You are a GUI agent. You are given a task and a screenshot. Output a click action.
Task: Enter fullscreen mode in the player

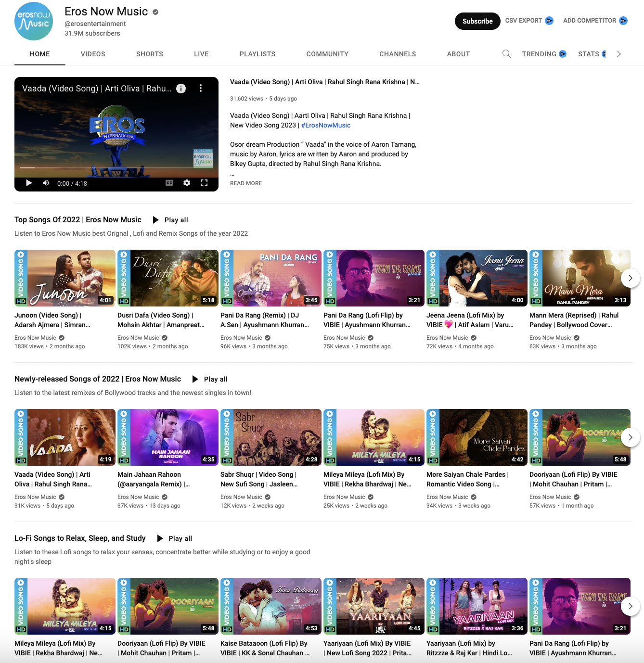204,183
